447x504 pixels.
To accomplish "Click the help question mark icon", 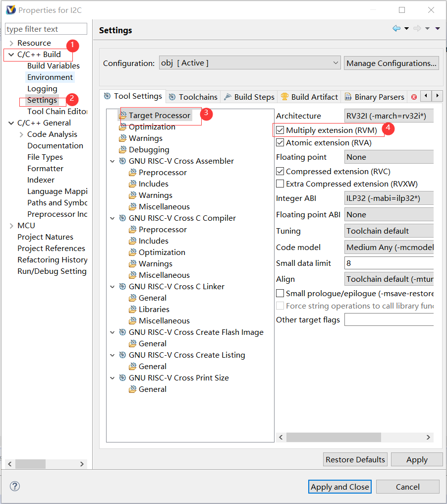I will (x=15, y=486).
